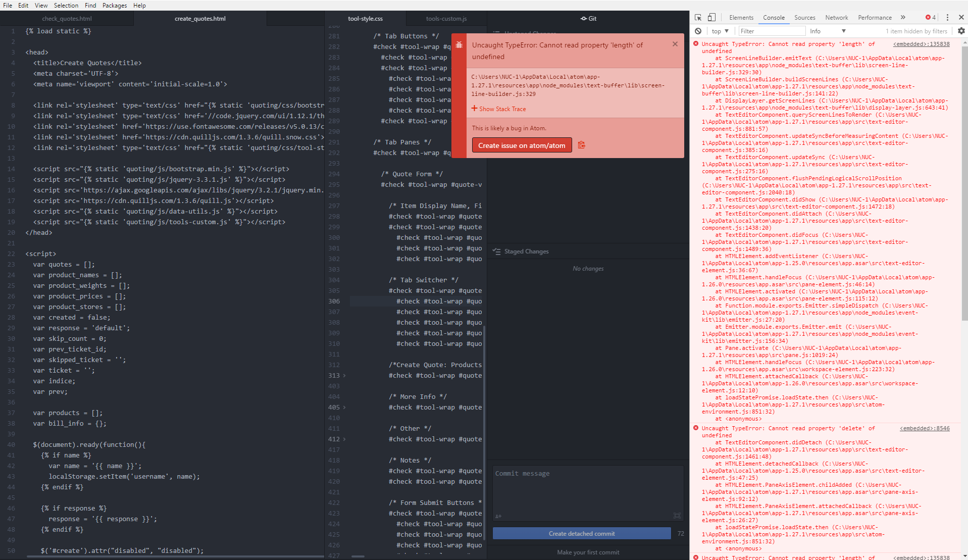Open the DevTools three-dot customization menu
968x560 pixels.
[x=947, y=17]
